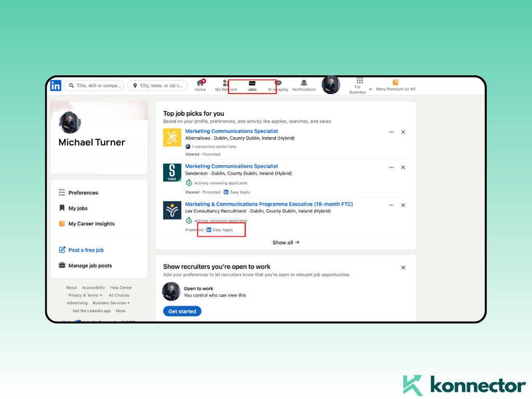
Task: Click the Alternatives company logo
Action: click(x=172, y=137)
